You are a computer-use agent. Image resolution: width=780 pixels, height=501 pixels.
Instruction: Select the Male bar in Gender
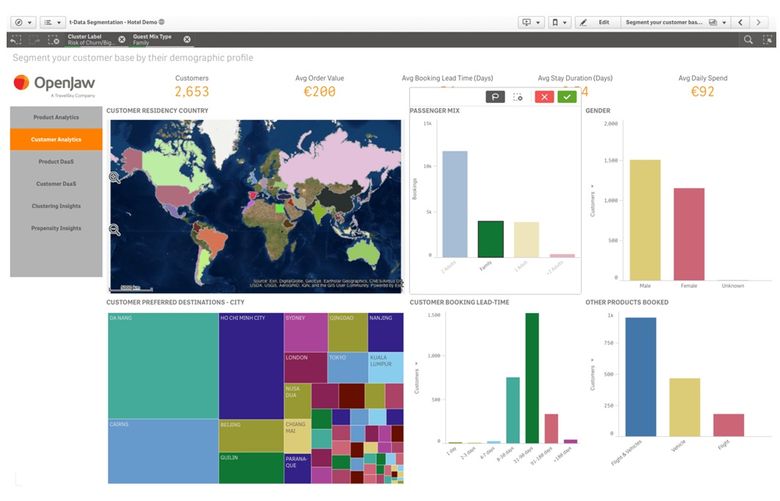pyautogui.click(x=645, y=220)
